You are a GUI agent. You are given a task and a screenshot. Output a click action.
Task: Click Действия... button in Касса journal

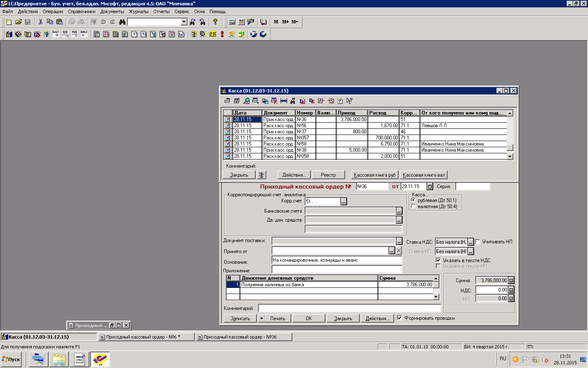point(294,175)
